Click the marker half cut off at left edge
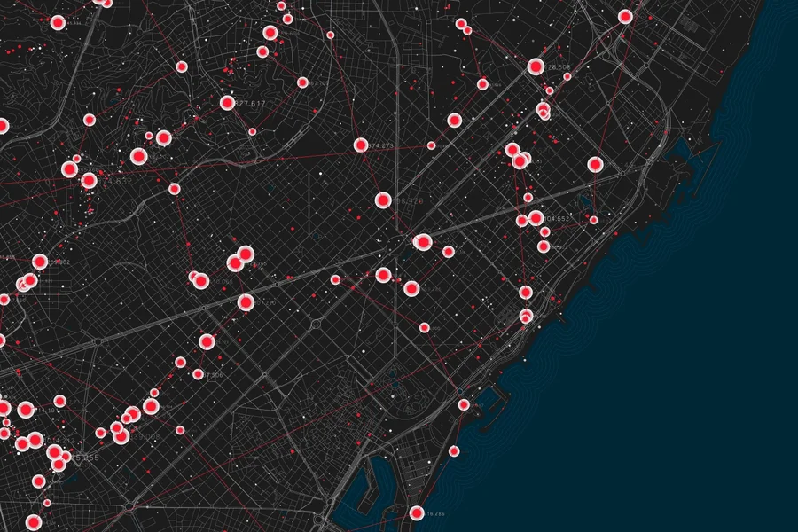This screenshot has width=798, height=532. 3,126
